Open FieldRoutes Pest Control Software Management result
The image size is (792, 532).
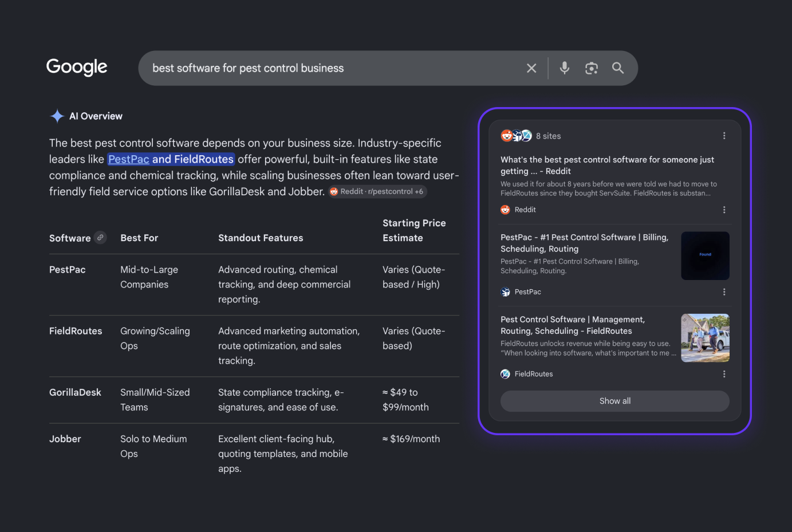click(573, 325)
